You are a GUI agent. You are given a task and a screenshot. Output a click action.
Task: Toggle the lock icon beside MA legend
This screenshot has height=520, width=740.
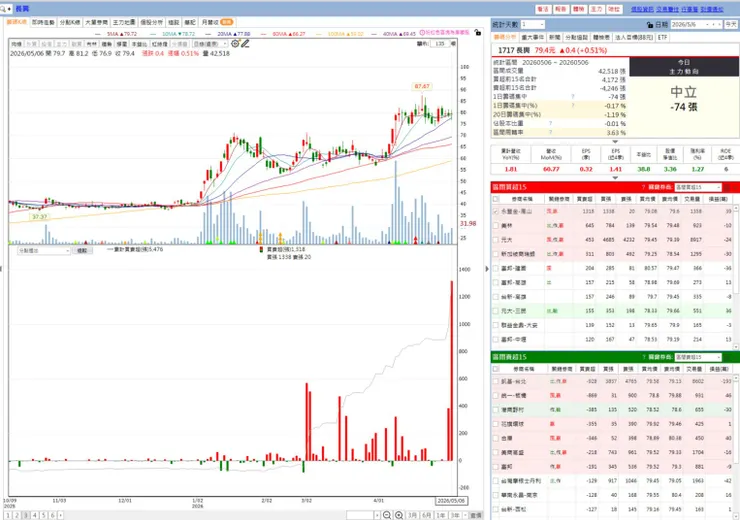click(x=478, y=33)
